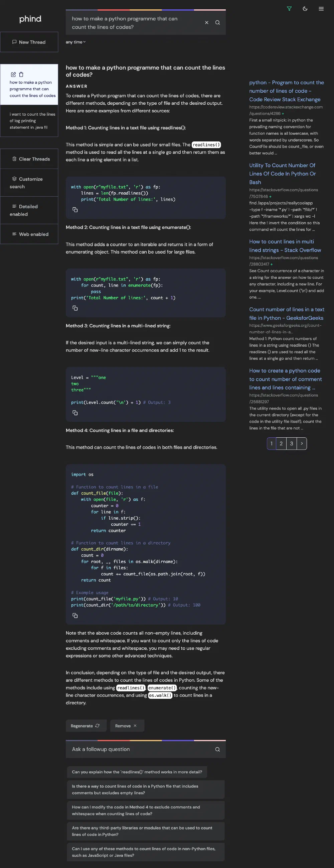Clear the search query with X icon
The image size is (334, 868).
206,23
